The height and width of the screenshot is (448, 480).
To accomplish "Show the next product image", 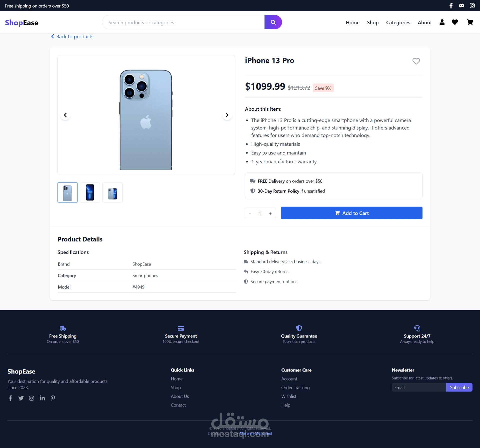I will 227,115.
